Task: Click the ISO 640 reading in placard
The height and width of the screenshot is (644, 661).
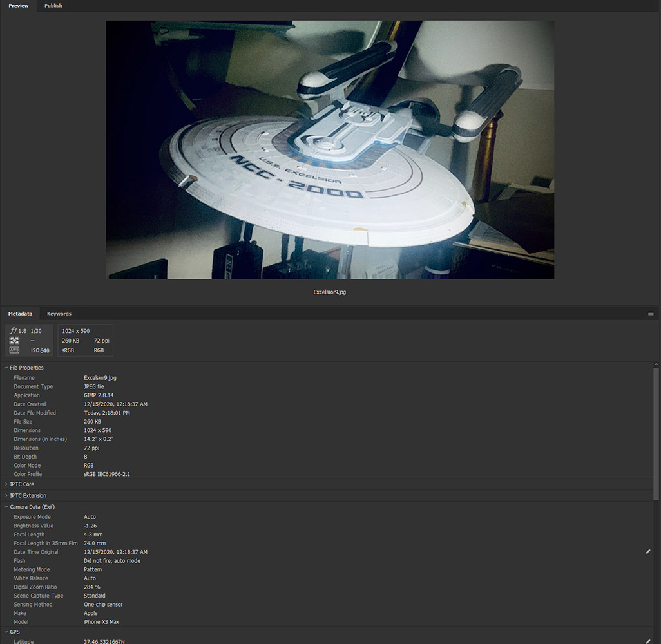Action: click(x=40, y=350)
